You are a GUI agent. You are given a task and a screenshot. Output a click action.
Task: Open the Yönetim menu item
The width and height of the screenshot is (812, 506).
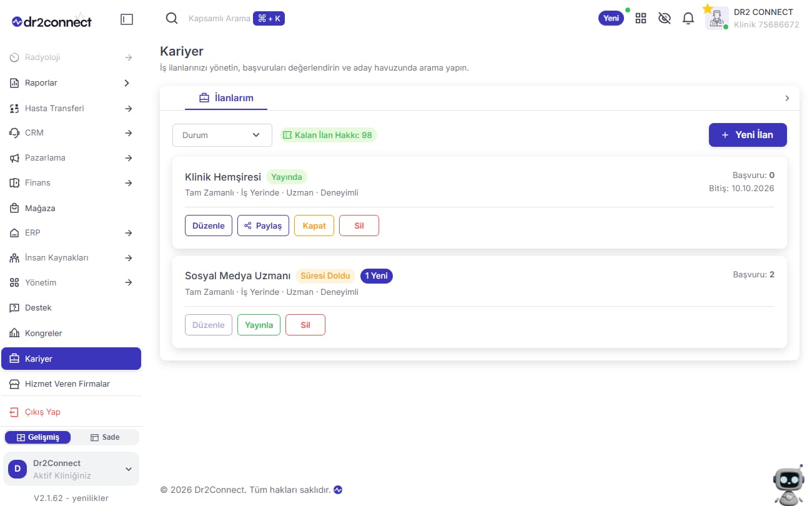click(71, 282)
